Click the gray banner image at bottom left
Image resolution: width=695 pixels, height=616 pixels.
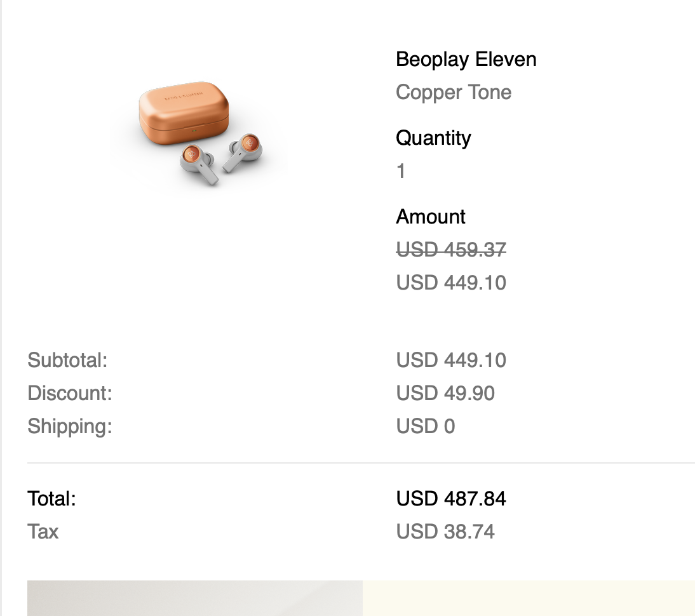[x=194, y=598]
